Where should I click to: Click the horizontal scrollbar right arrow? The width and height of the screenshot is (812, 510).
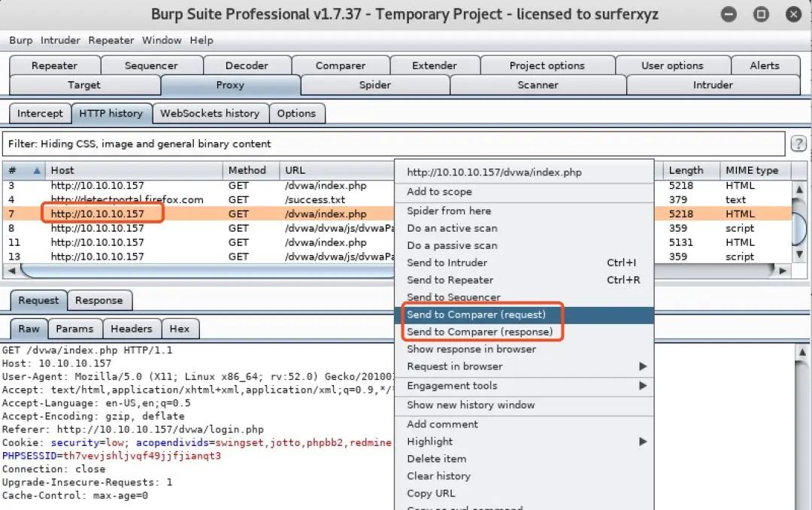coord(783,270)
